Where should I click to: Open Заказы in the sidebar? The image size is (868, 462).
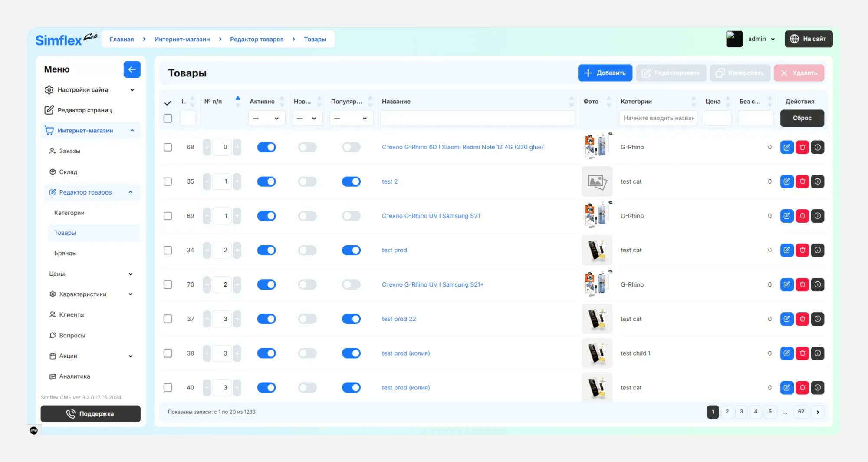point(69,151)
